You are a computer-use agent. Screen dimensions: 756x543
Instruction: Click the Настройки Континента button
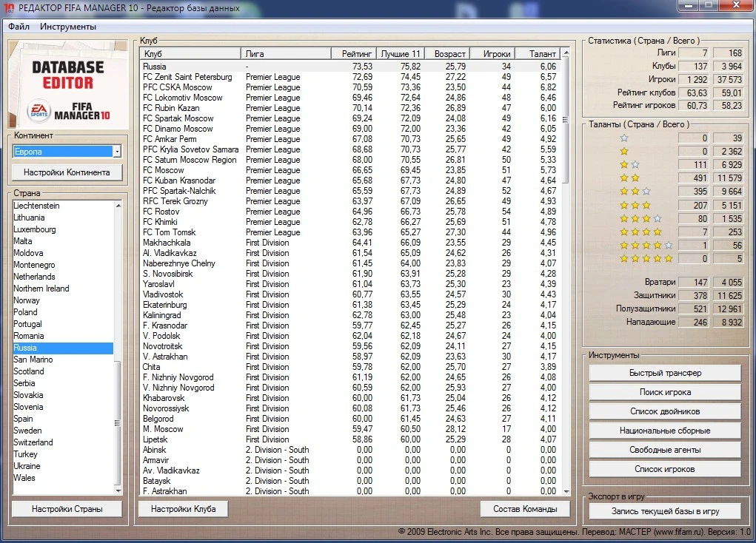click(67, 172)
